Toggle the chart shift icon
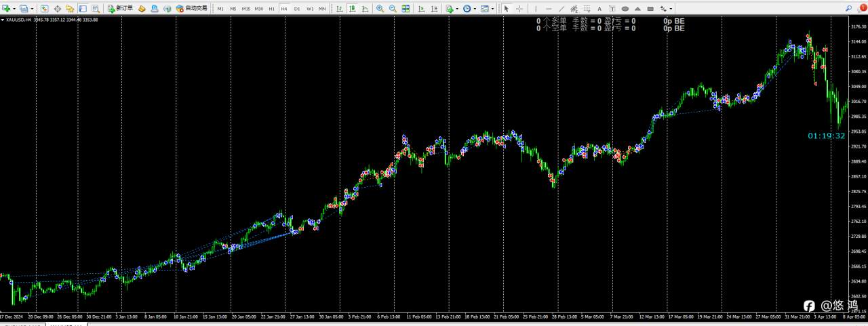The width and height of the screenshot is (868, 326). coord(434,8)
